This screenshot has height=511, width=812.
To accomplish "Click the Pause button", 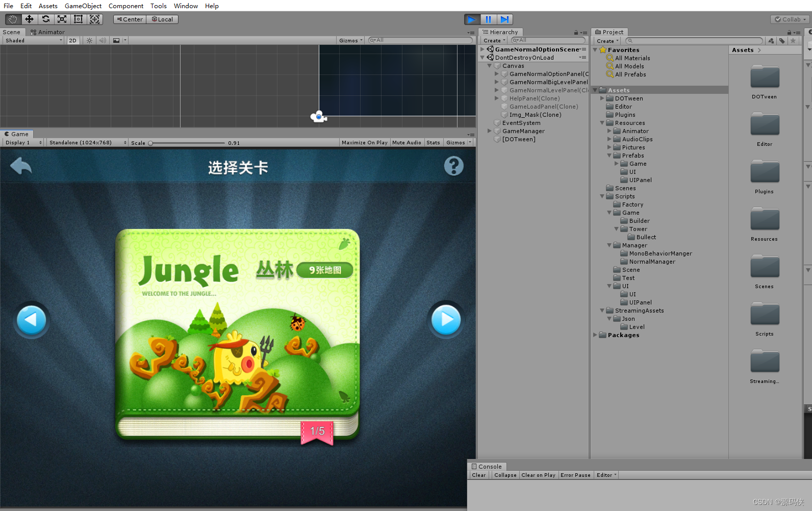I will [x=488, y=19].
